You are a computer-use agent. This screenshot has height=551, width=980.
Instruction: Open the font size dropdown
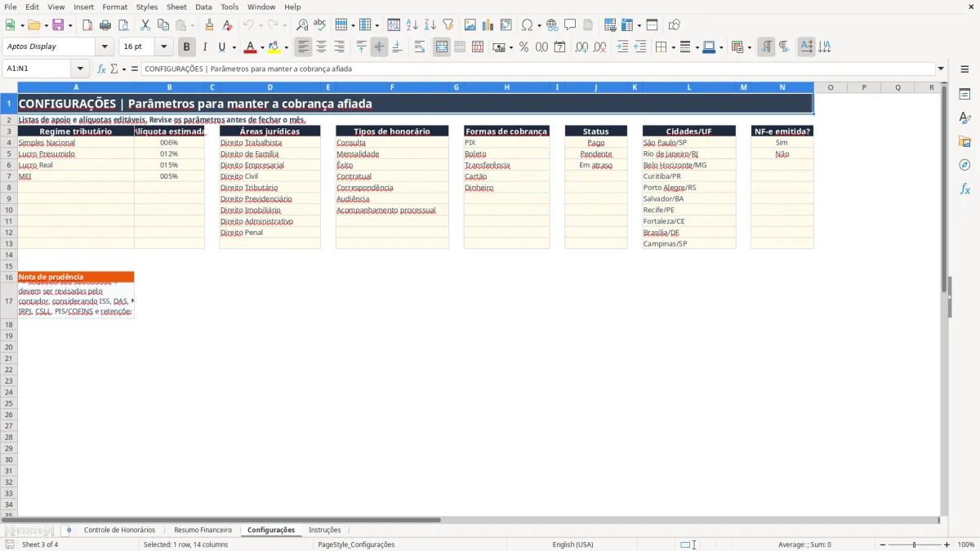click(163, 47)
